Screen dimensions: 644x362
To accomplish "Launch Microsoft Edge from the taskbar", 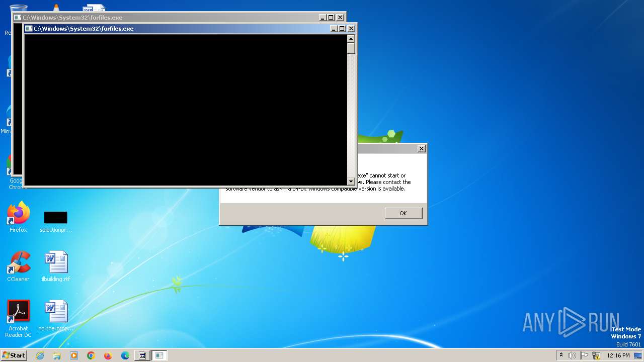I will click(x=125, y=355).
